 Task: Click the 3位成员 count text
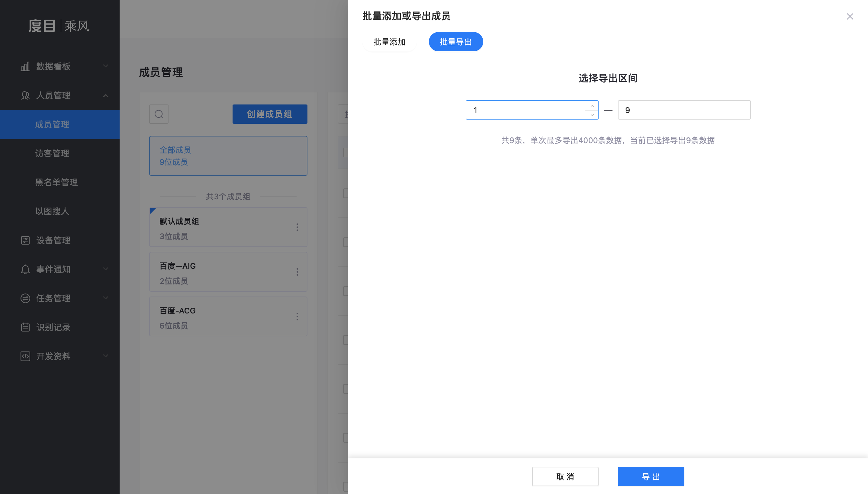pyautogui.click(x=174, y=236)
